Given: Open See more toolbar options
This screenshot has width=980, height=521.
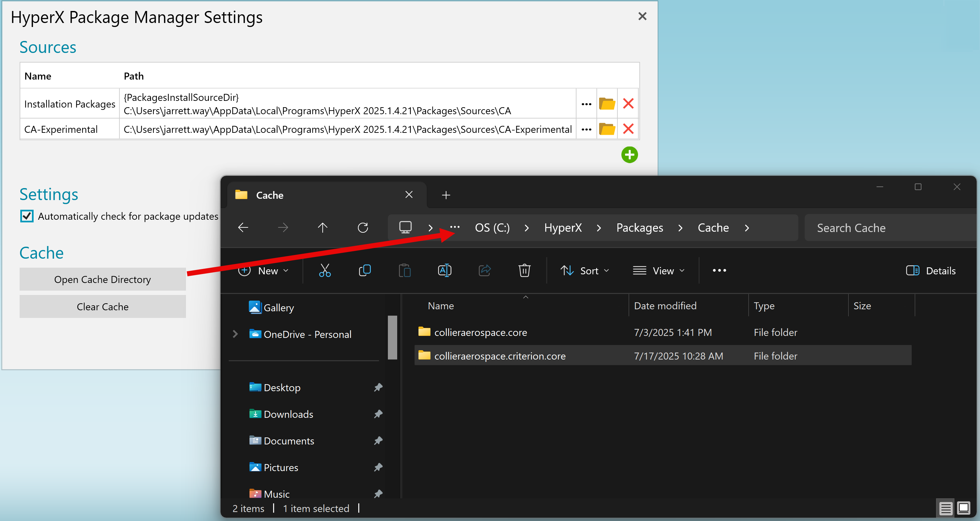Looking at the screenshot, I should (x=719, y=271).
